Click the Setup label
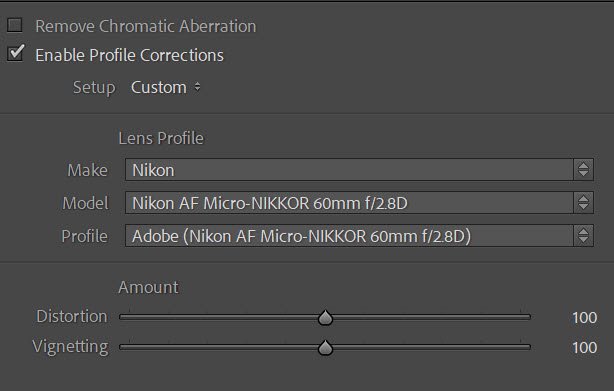 [94, 88]
